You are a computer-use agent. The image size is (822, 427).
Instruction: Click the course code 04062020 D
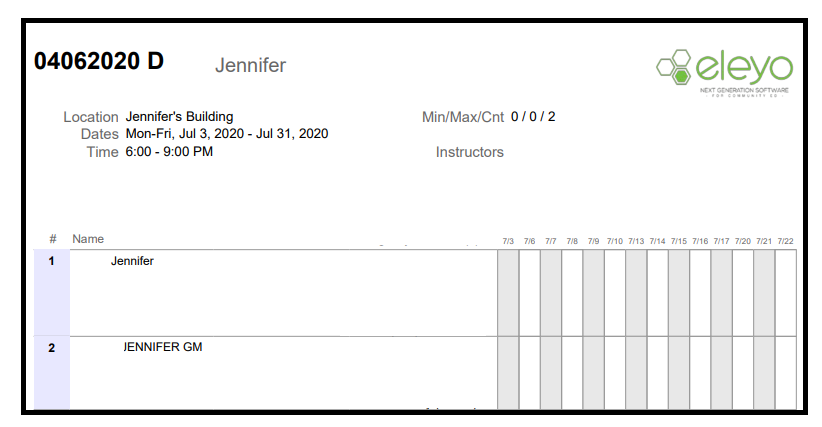99,61
